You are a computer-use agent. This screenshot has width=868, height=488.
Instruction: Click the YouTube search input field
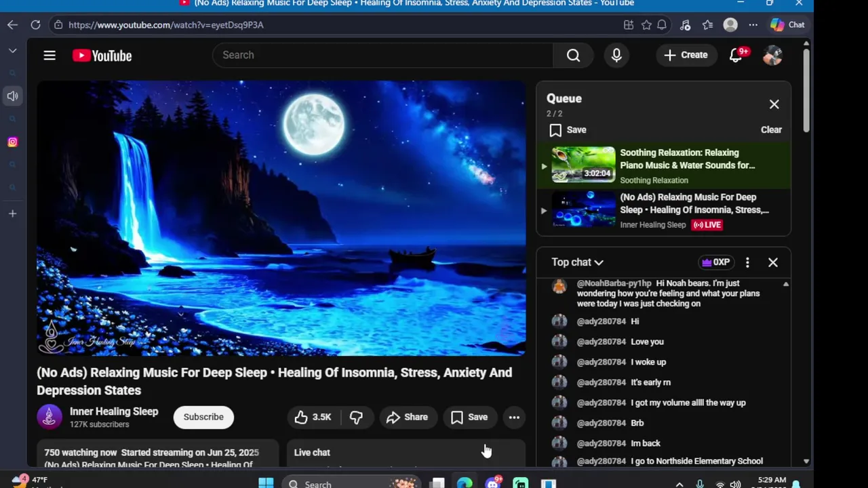(383, 55)
